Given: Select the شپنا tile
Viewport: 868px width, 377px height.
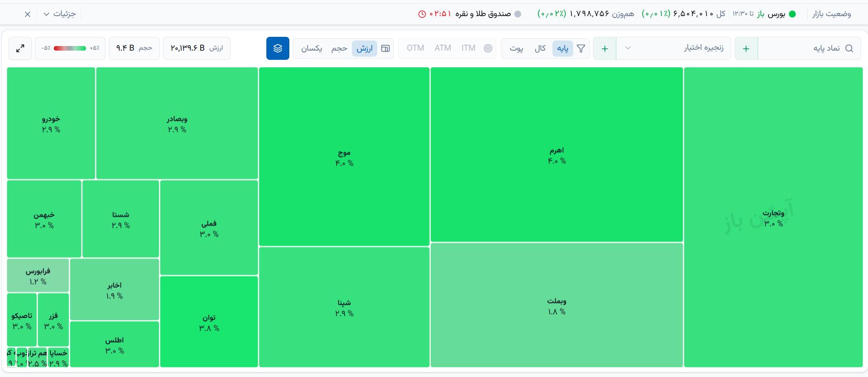Looking at the screenshot, I should point(344,307).
